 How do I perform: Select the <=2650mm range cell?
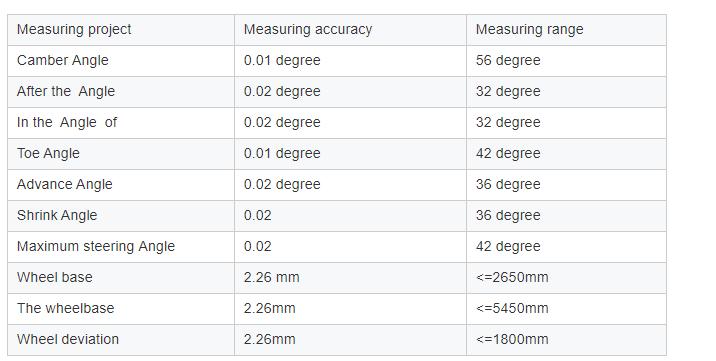point(566,278)
